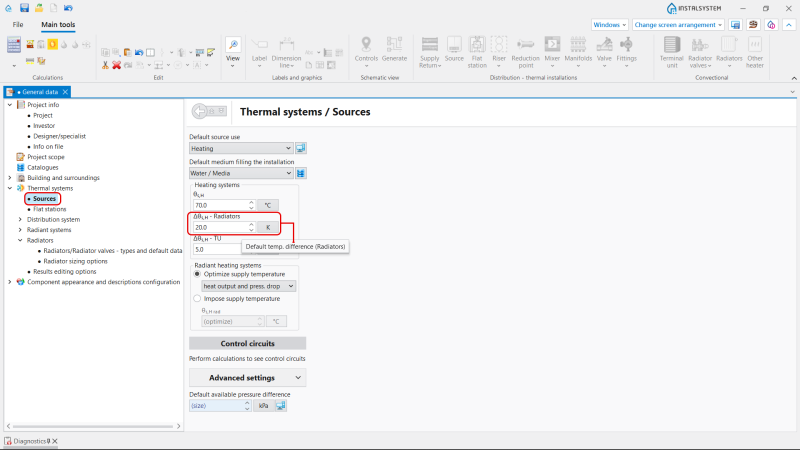Screen dimensions: 800x450
Task: Select the Source tool in the ribbon
Action: (454, 49)
